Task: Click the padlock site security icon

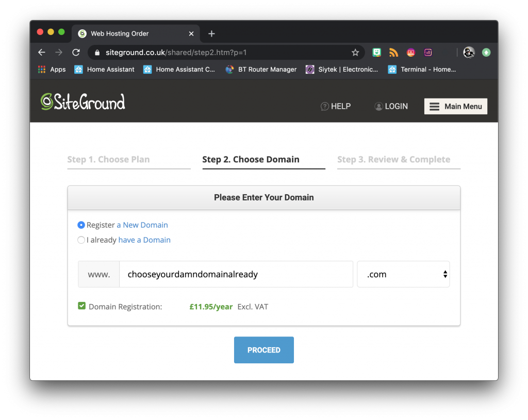Action: 97,53
